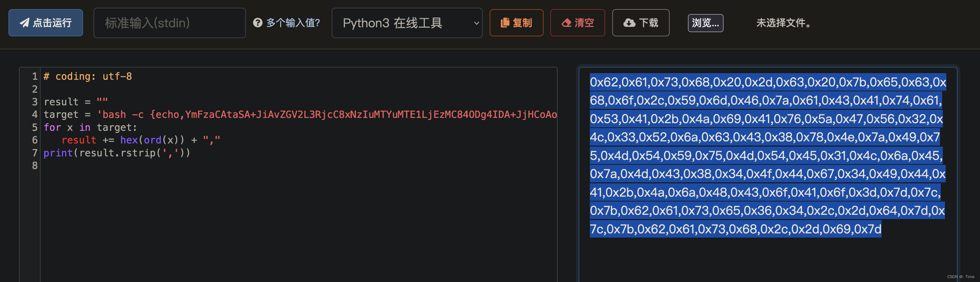
Task: Click code line 5 'for x in target:'
Action: pos(90,127)
